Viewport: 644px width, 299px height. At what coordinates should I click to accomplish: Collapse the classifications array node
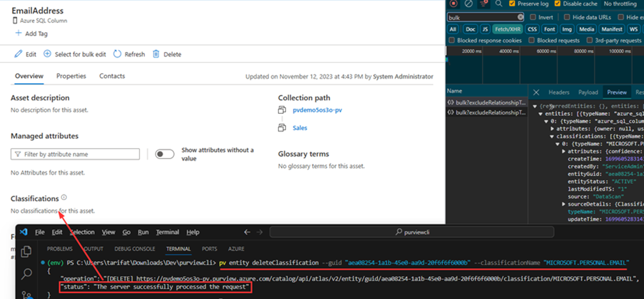552,136
